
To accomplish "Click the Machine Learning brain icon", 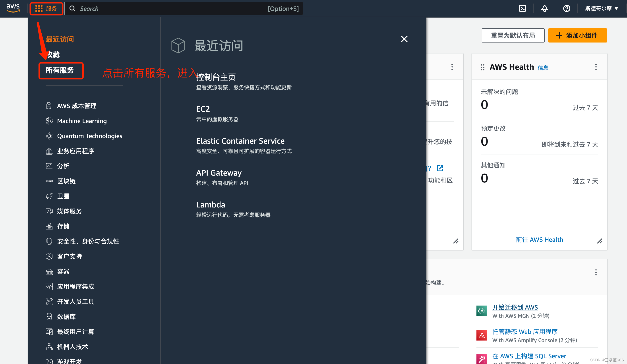I will (49, 121).
